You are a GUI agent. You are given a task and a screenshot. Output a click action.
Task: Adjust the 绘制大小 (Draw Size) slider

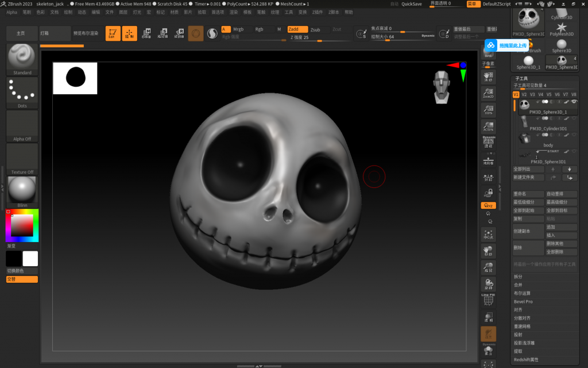point(403,37)
